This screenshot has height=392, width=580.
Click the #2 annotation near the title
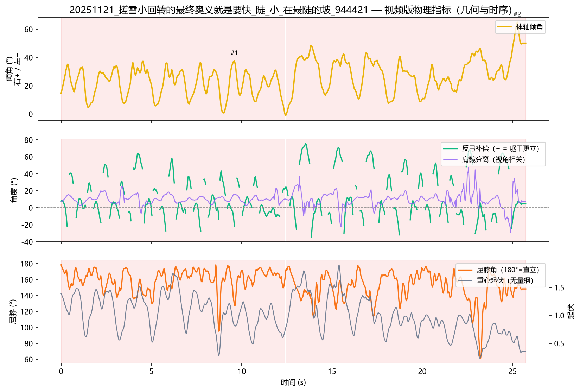pyautogui.click(x=517, y=14)
